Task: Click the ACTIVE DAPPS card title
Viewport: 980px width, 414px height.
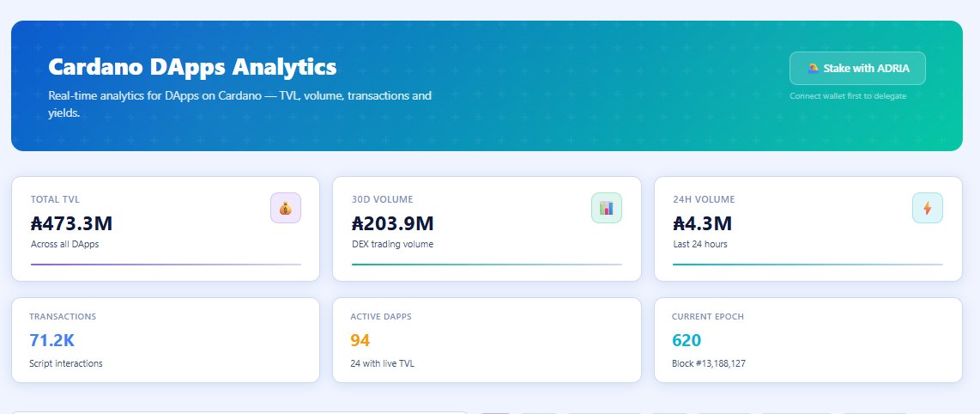Action: tap(381, 316)
